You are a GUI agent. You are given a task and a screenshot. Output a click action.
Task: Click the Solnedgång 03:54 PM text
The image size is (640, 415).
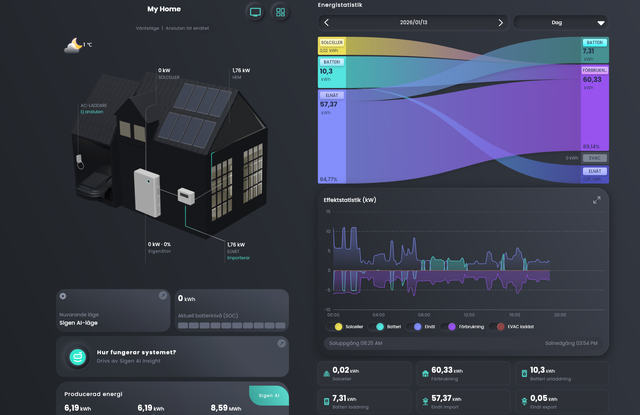click(x=571, y=343)
